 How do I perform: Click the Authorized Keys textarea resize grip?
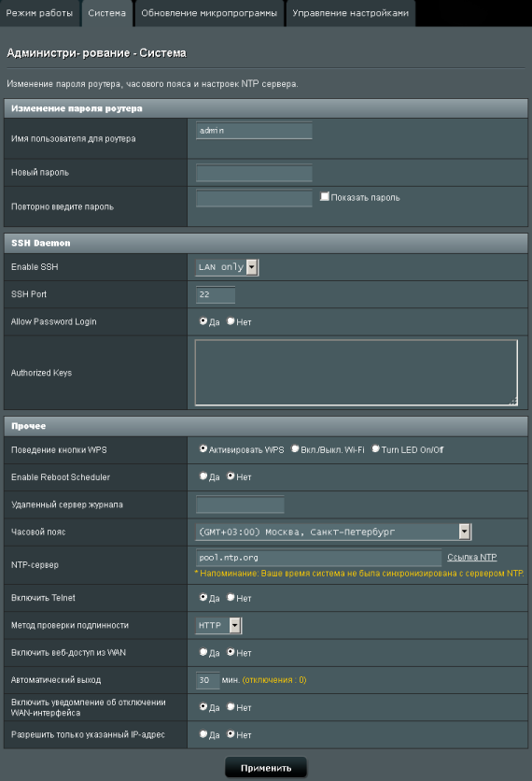(x=513, y=402)
